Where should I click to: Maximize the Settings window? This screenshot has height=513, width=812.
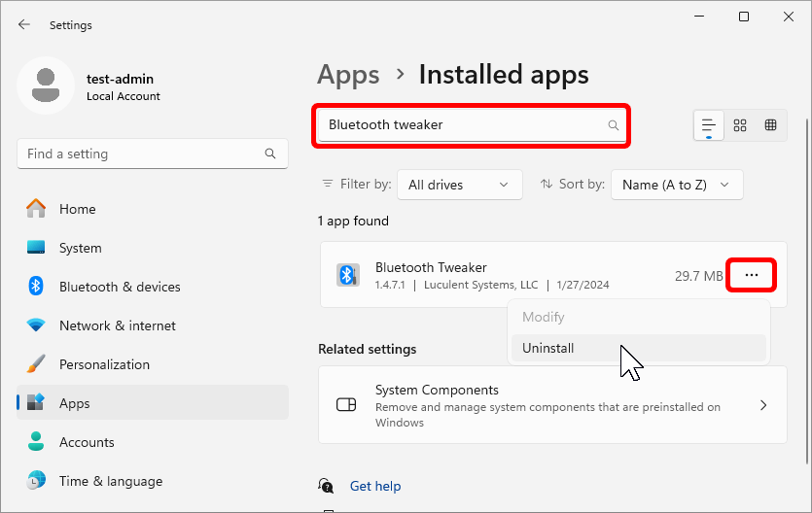coord(744,17)
